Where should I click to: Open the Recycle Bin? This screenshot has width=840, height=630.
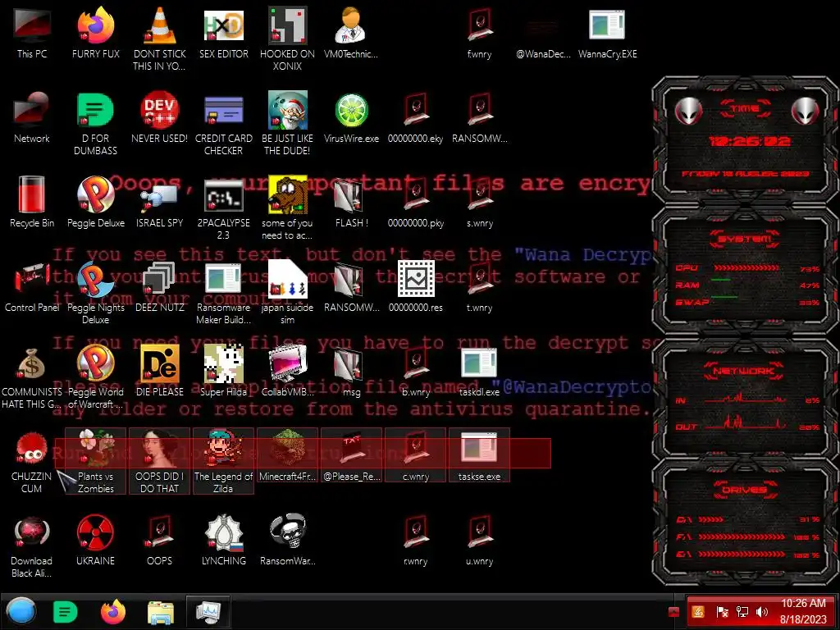tap(32, 202)
